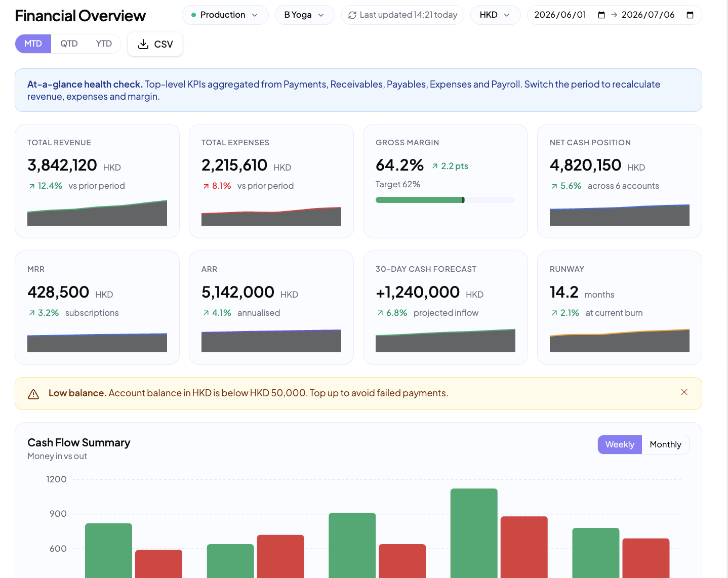Click the Total Expenses 8.1% red trend arrow
This screenshot has height=578, width=728.
pos(206,186)
